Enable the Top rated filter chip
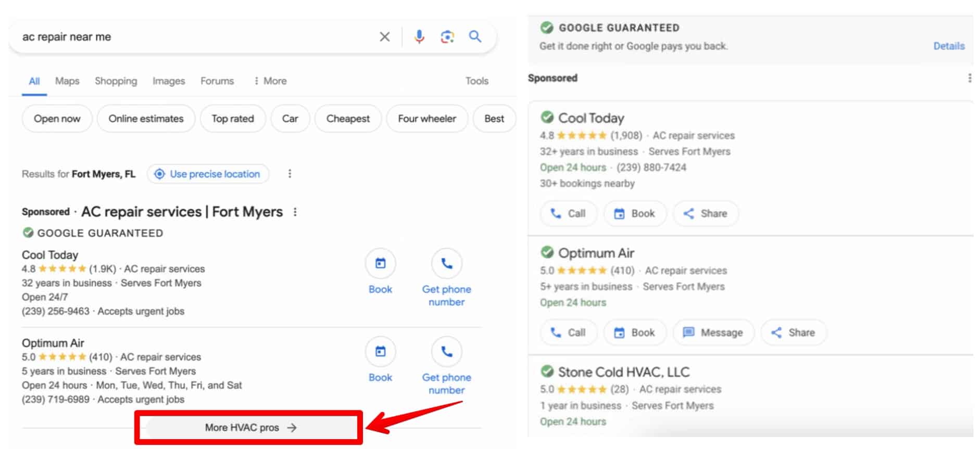The width and height of the screenshot is (980, 449). pyautogui.click(x=233, y=119)
